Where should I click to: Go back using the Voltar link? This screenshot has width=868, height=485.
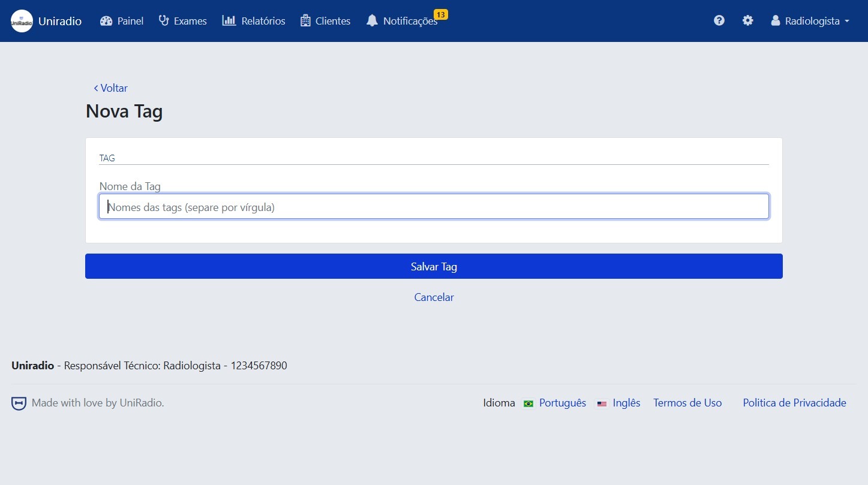pos(111,88)
